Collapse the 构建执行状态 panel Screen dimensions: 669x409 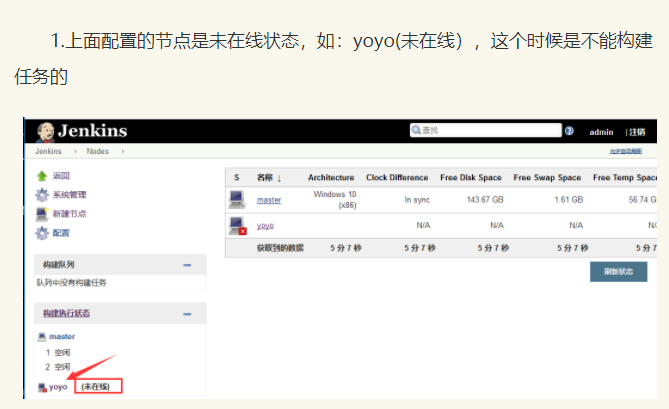(187, 314)
